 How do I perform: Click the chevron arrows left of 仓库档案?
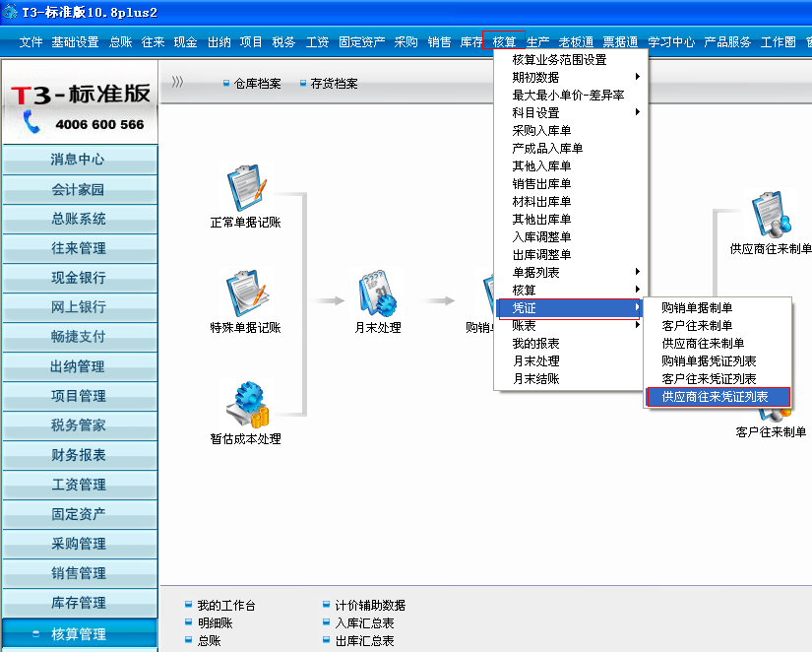pyautogui.click(x=177, y=82)
